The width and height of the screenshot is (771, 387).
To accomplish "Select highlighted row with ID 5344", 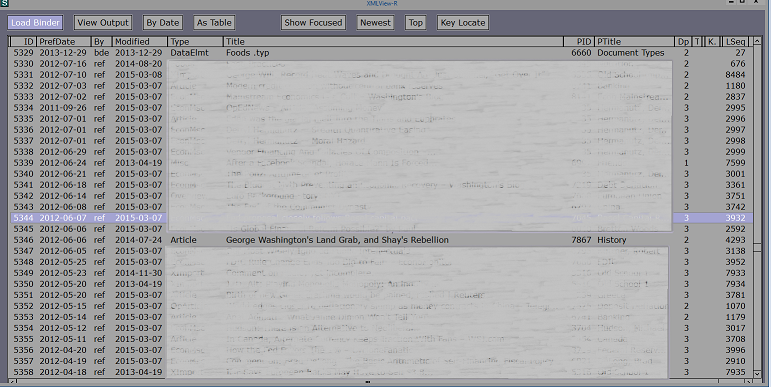I will 381,218.
